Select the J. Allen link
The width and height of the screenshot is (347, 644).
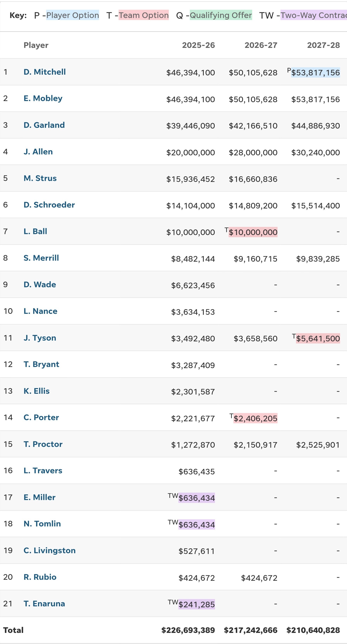38,152
